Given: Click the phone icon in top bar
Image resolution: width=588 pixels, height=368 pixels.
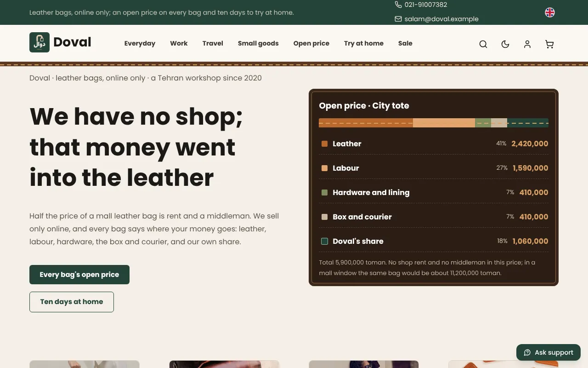Looking at the screenshot, I should (x=398, y=5).
